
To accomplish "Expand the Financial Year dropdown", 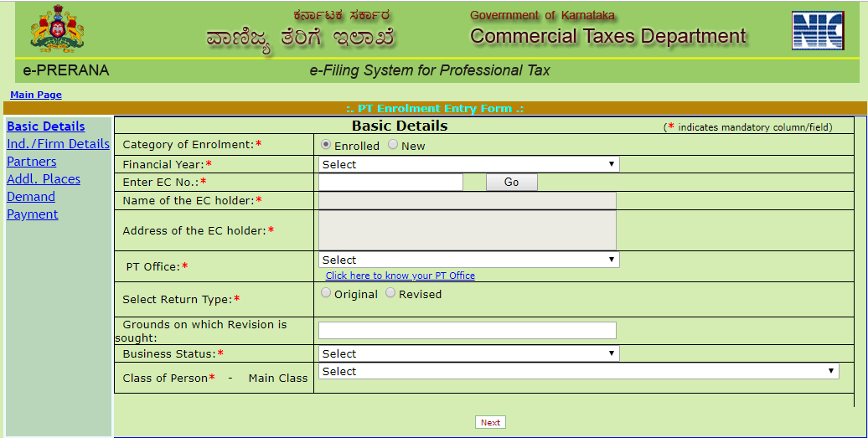I will click(469, 164).
